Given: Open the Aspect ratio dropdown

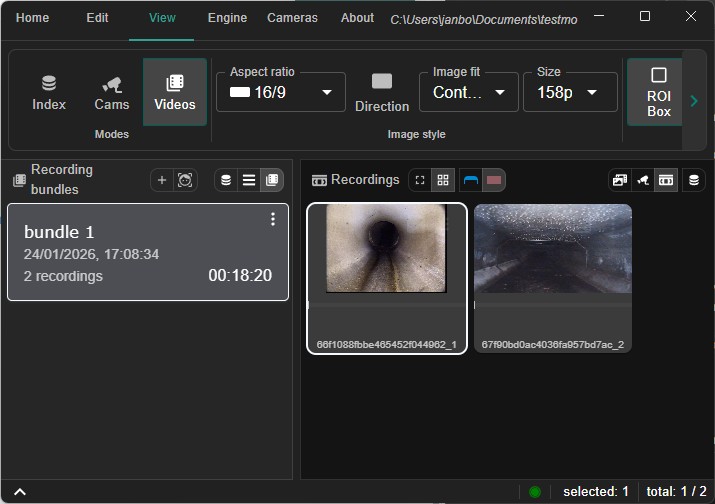Looking at the screenshot, I should [281, 92].
